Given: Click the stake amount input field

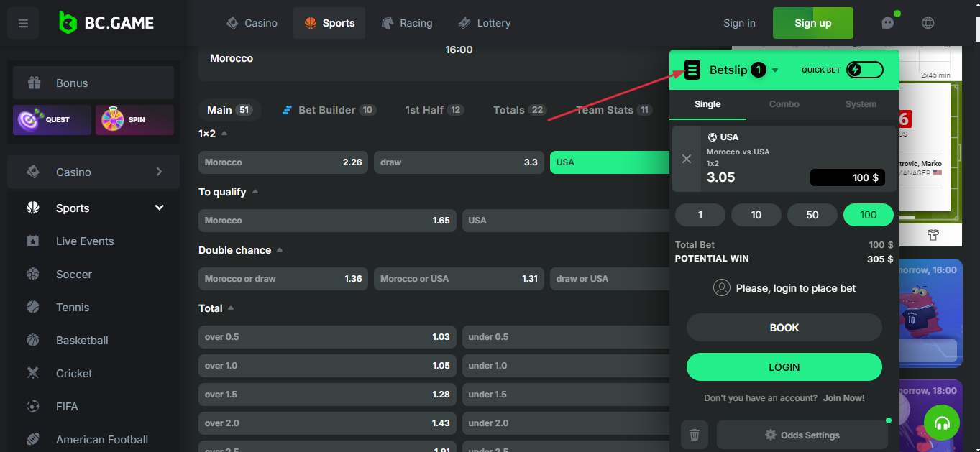Looking at the screenshot, I should pyautogui.click(x=847, y=177).
